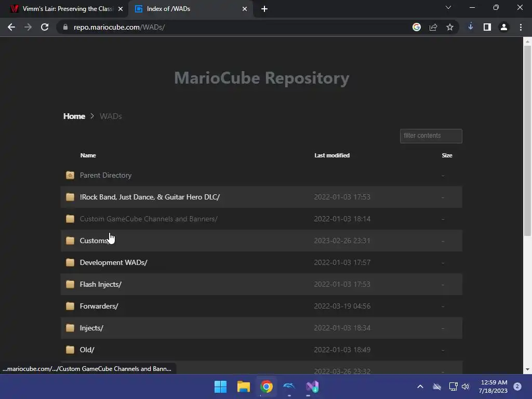Image resolution: width=532 pixels, height=399 pixels.
Task: Open the browser downloads icon
Action: pos(471,27)
